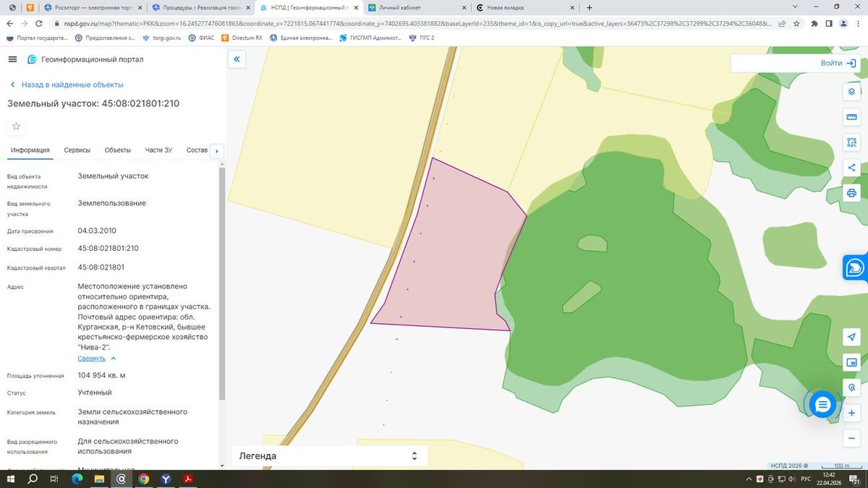The height and width of the screenshot is (488, 868).
Task: Switch to the Объекты tab
Action: click(118, 150)
